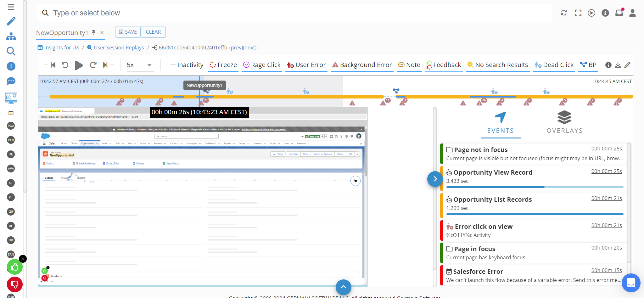Open the Opportunity List Records event

coord(534,205)
